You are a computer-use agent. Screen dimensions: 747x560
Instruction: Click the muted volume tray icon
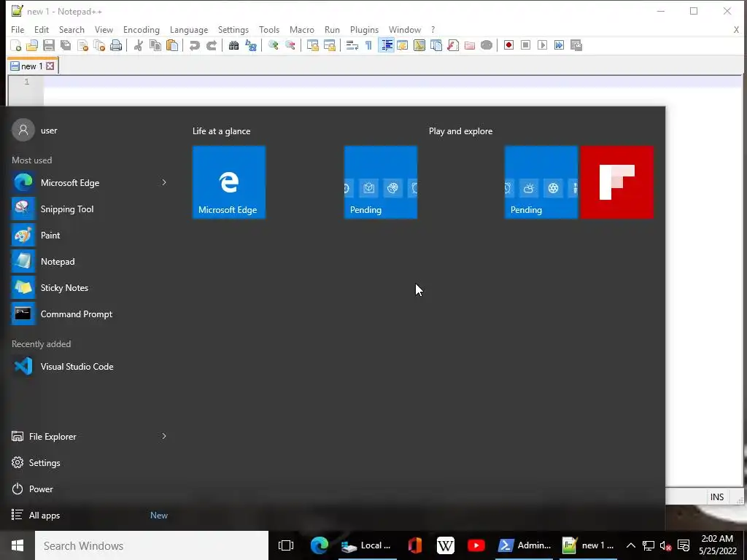[x=665, y=545]
